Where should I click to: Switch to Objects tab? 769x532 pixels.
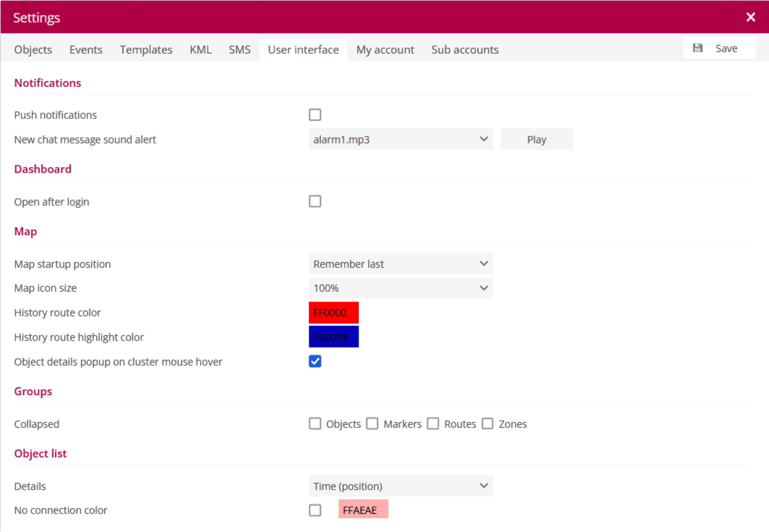click(x=33, y=50)
